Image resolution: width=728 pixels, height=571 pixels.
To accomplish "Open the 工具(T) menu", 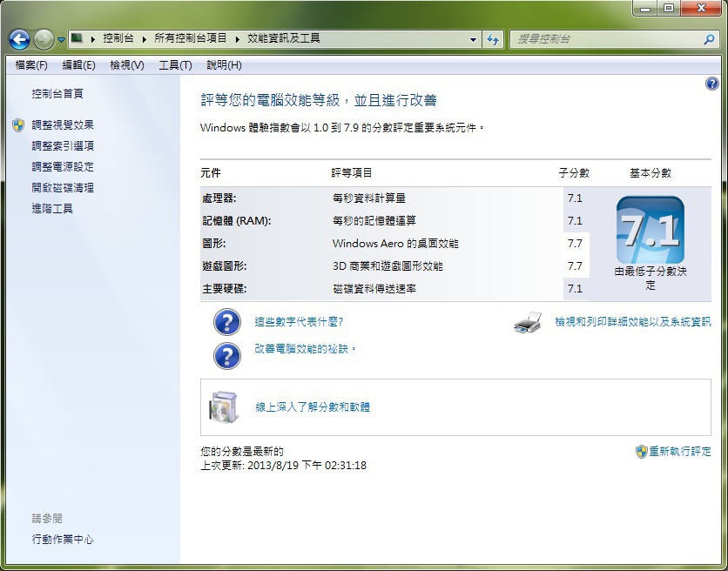I will pyautogui.click(x=175, y=65).
